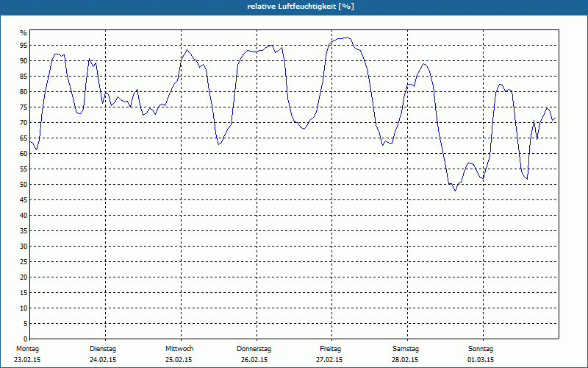Screen dimensions: 588x368
Task: Click the '25.02.15' date label
Action: click(x=179, y=360)
